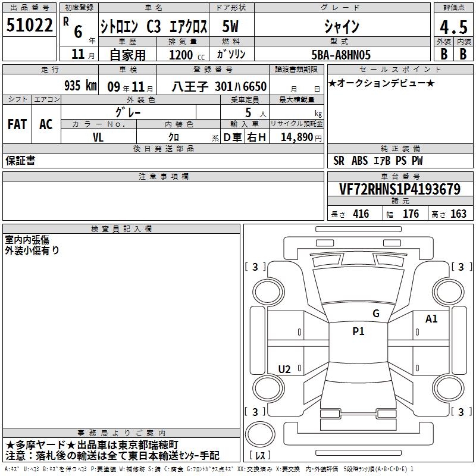Select the color number VL
476x476 pixels.
pyautogui.click(x=98, y=137)
